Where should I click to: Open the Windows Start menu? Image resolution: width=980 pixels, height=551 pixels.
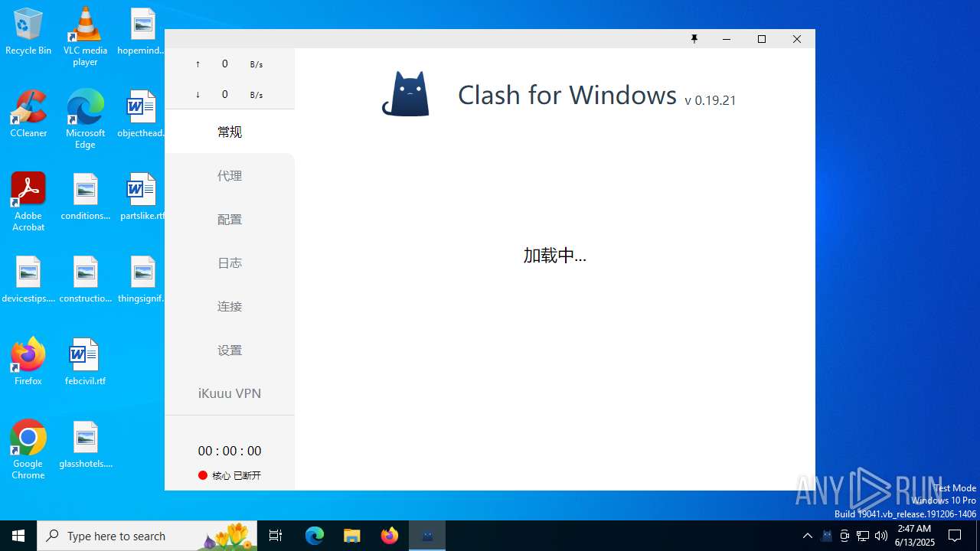pyautogui.click(x=18, y=536)
